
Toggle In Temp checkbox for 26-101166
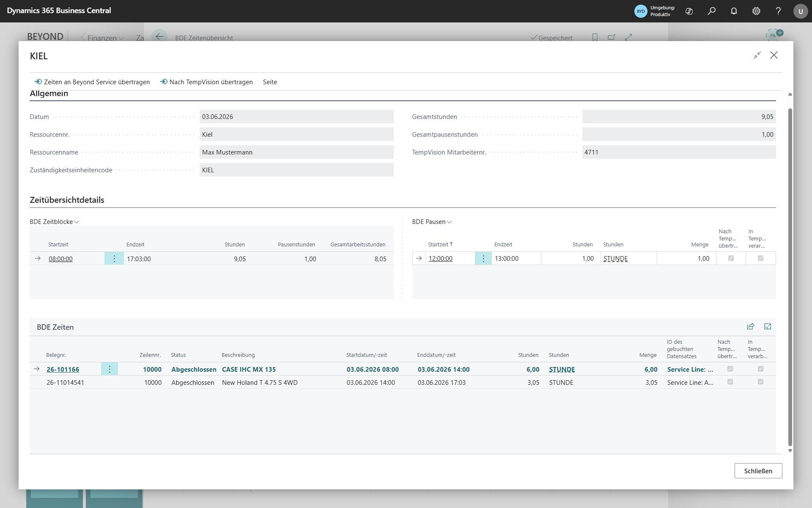click(x=760, y=369)
